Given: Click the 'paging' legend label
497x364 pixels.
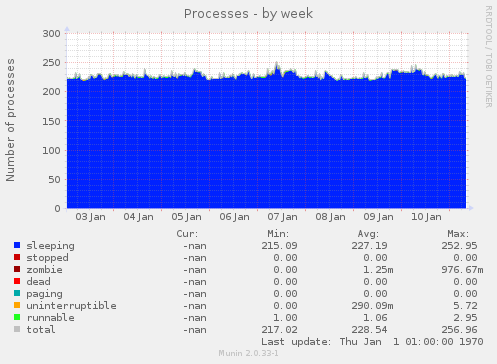Looking at the screenshot, I should pyautogui.click(x=44, y=294).
